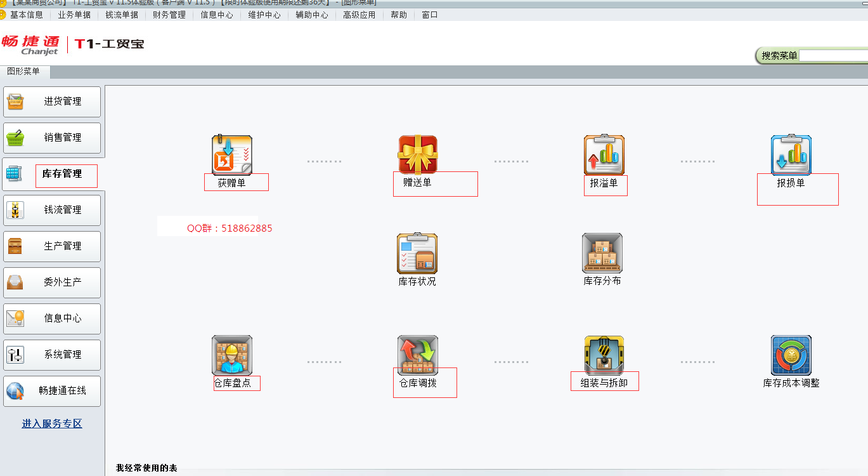Viewport: 868px width, 476px height.
Task: Open 畅捷通在线 from sidebar
Action: click(x=52, y=391)
